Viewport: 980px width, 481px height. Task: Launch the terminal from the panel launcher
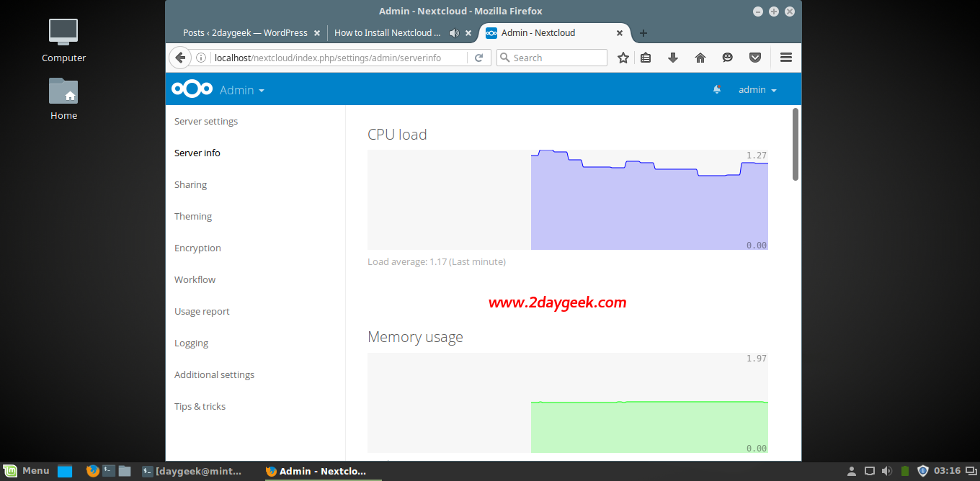coord(109,471)
